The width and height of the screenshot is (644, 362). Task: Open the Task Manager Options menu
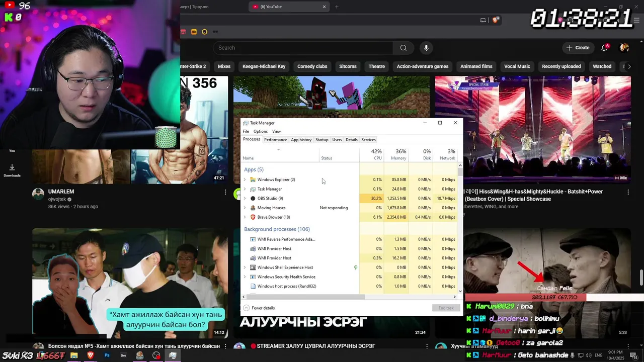[261, 131]
